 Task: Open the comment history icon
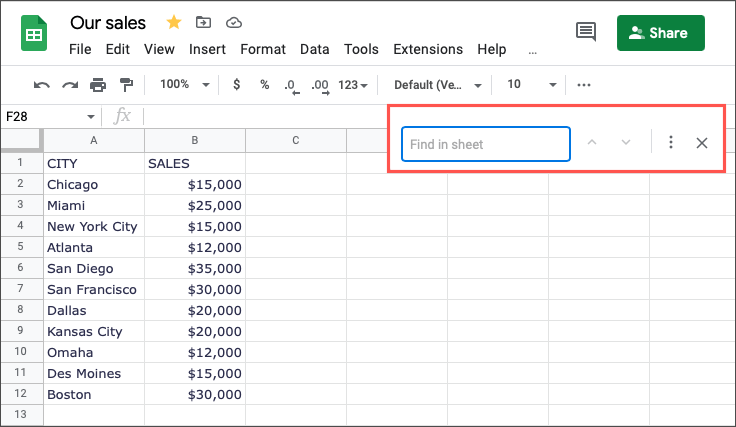click(x=586, y=32)
